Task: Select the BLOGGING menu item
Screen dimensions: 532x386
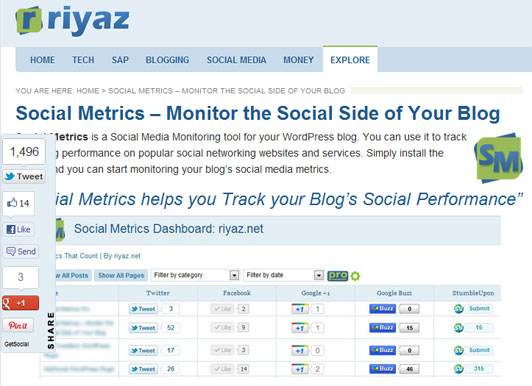Action: click(167, 60)
